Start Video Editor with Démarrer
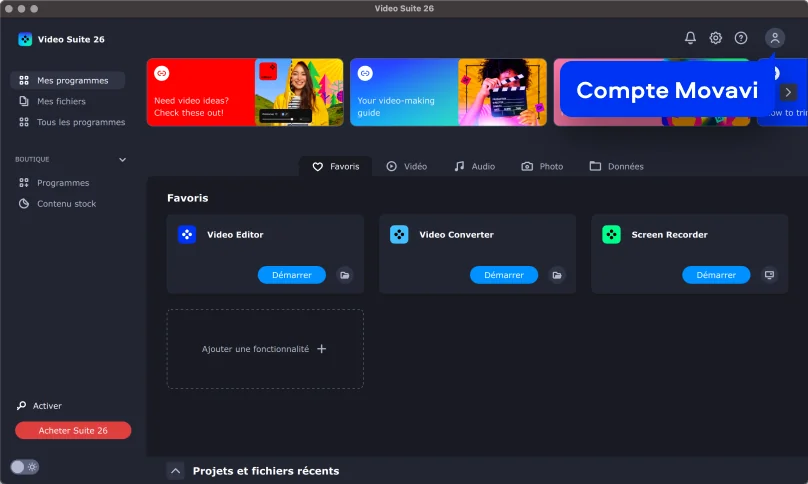Viewport: 808px width, 484px height. click(x=292, y=275)
